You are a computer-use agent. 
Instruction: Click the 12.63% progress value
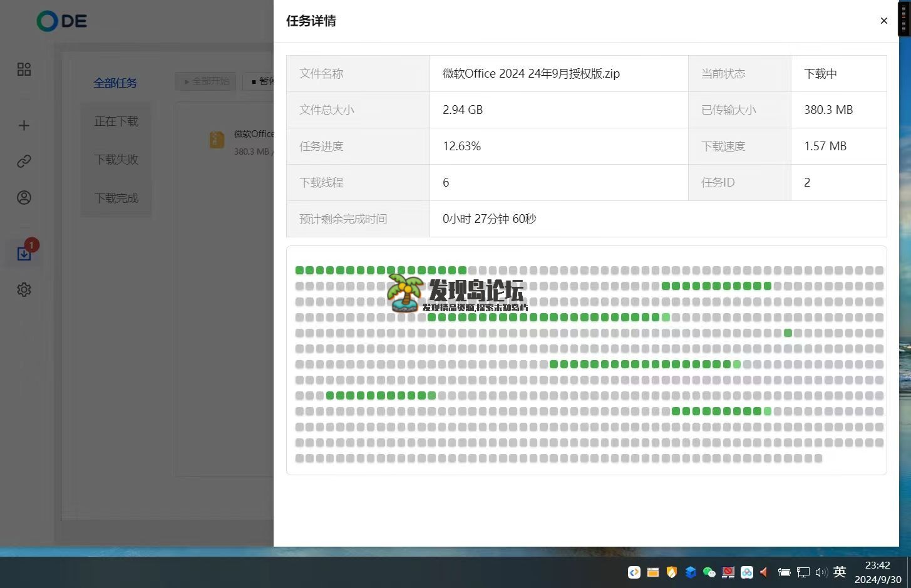coord(461,146)
